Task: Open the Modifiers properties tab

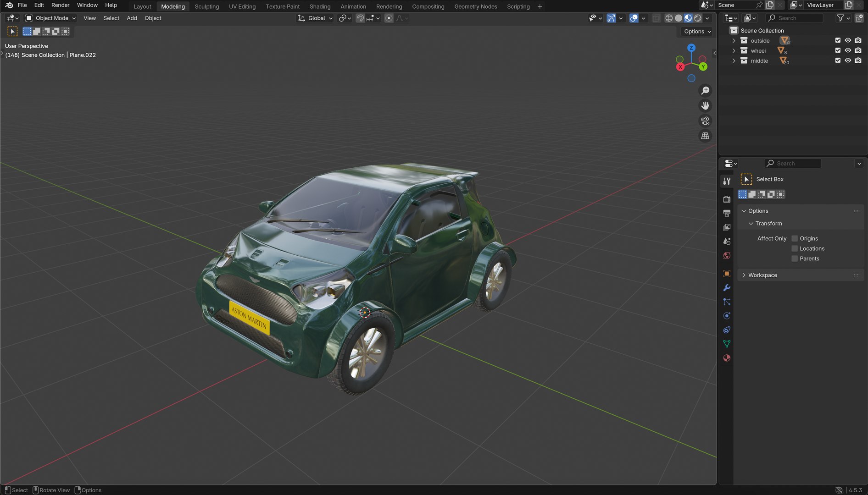Action: [x=727, y=288]
